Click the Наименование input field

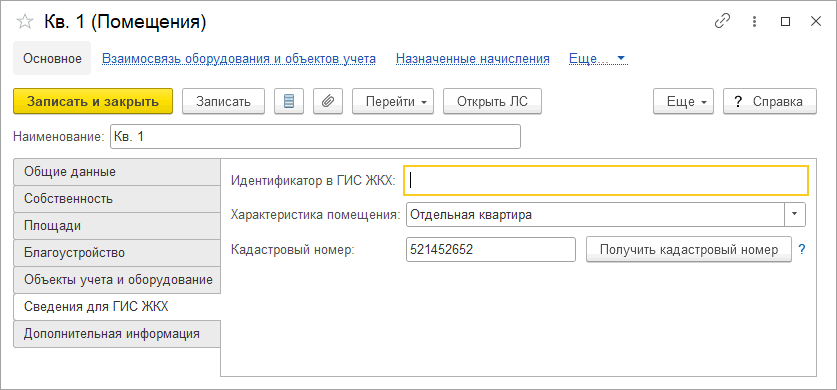(x=315, y=137)
